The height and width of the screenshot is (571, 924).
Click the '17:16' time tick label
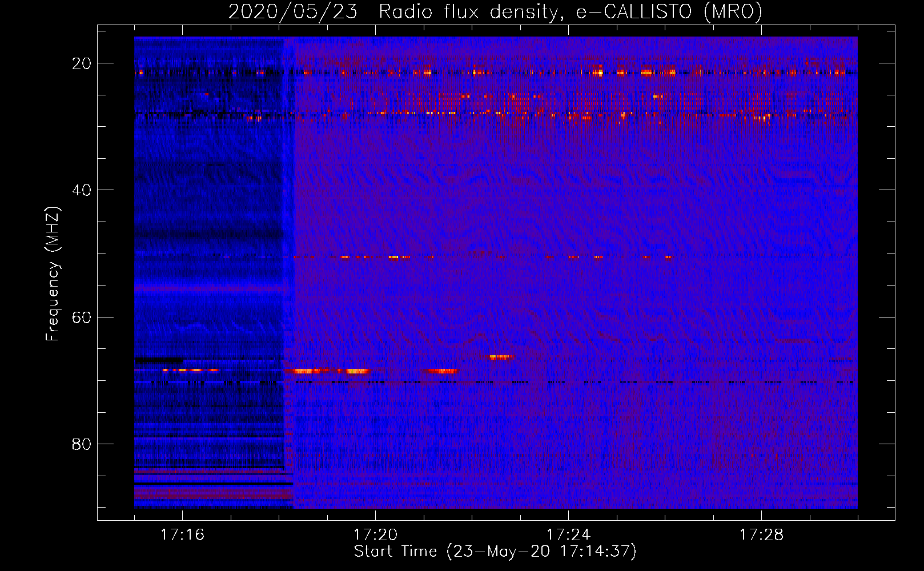(182, 534)
